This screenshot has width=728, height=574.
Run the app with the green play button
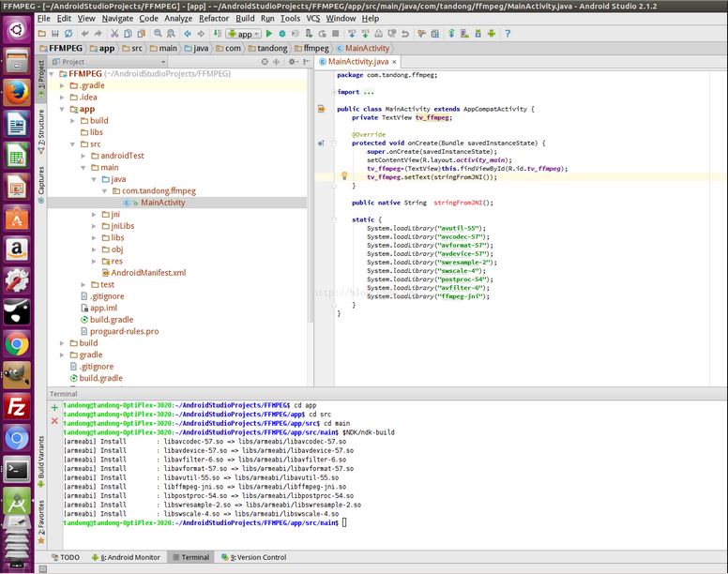[x=269, y=34]
